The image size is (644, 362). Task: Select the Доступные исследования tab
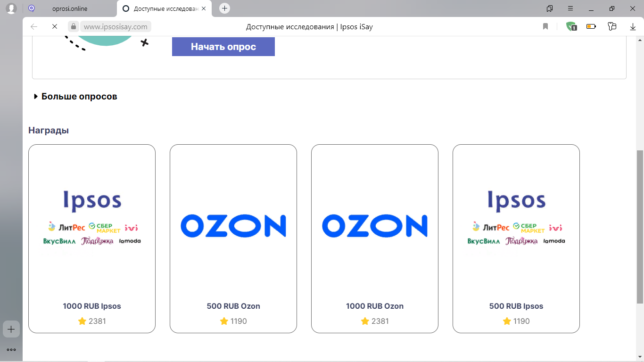[164, 8]
